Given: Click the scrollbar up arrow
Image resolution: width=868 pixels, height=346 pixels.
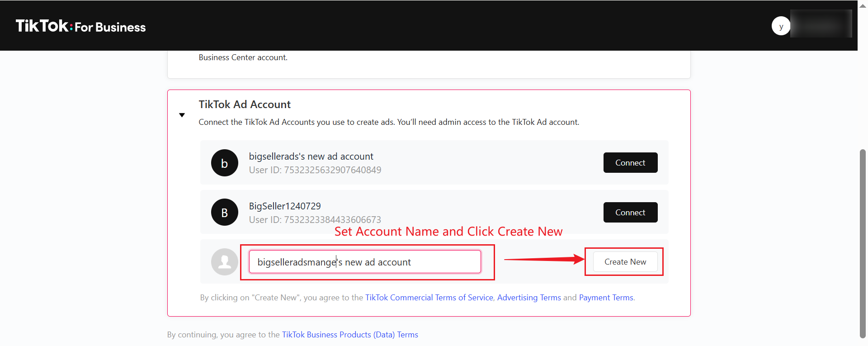Looking at the screenshot, I should (863, 5).
